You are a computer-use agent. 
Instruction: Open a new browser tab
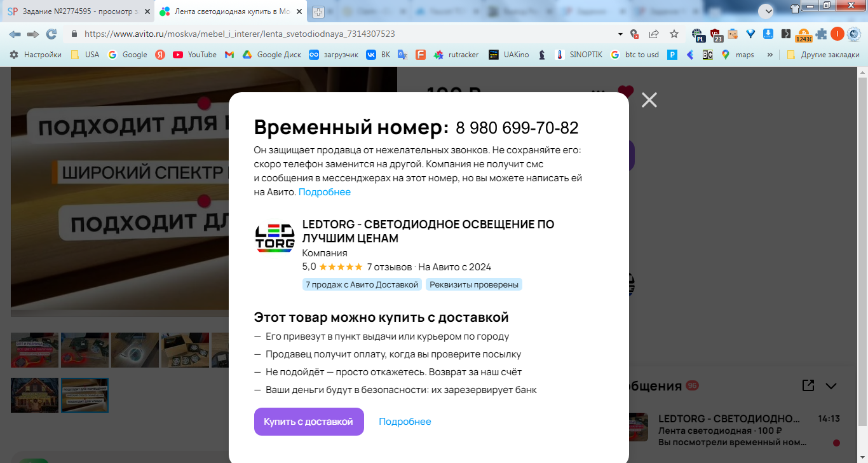[318, 12]
